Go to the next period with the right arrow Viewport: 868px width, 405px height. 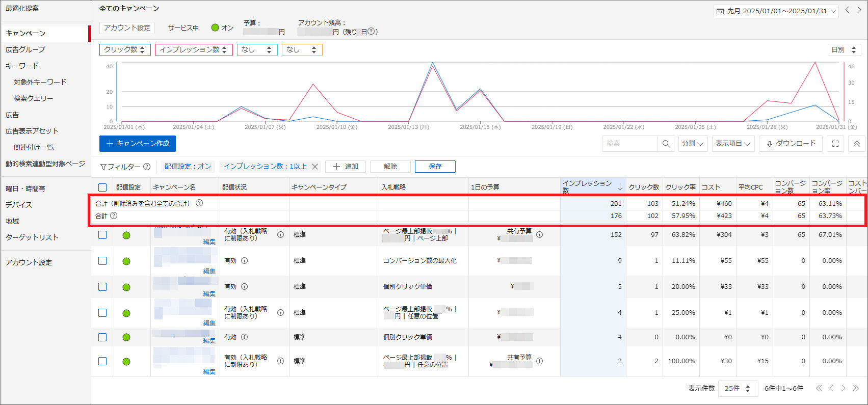(x=859, y=10)
